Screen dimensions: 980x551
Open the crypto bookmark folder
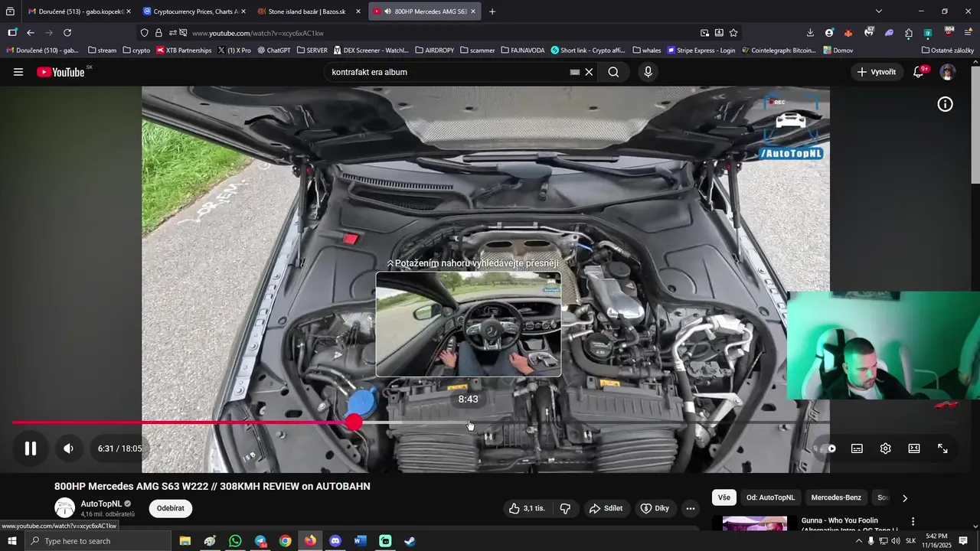point(137,51)
